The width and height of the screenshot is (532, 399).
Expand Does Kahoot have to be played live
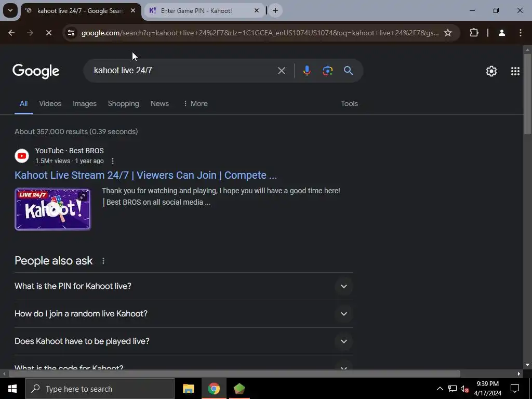(183, 341)
